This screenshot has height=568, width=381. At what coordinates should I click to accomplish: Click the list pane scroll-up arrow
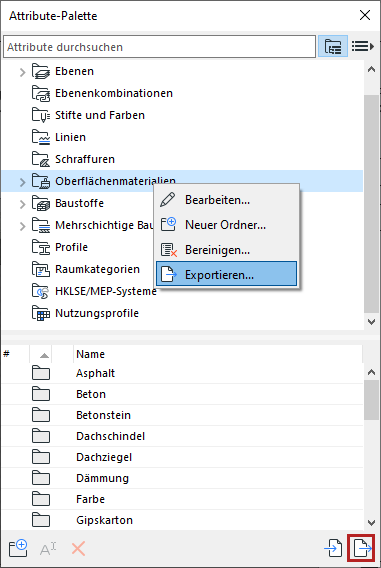point(371,372)
